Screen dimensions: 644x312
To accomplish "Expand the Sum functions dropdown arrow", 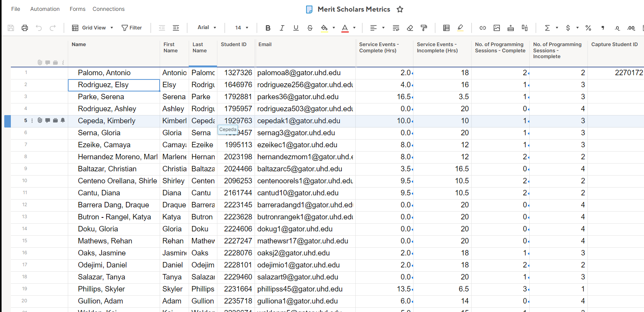I will pos(557,28).
